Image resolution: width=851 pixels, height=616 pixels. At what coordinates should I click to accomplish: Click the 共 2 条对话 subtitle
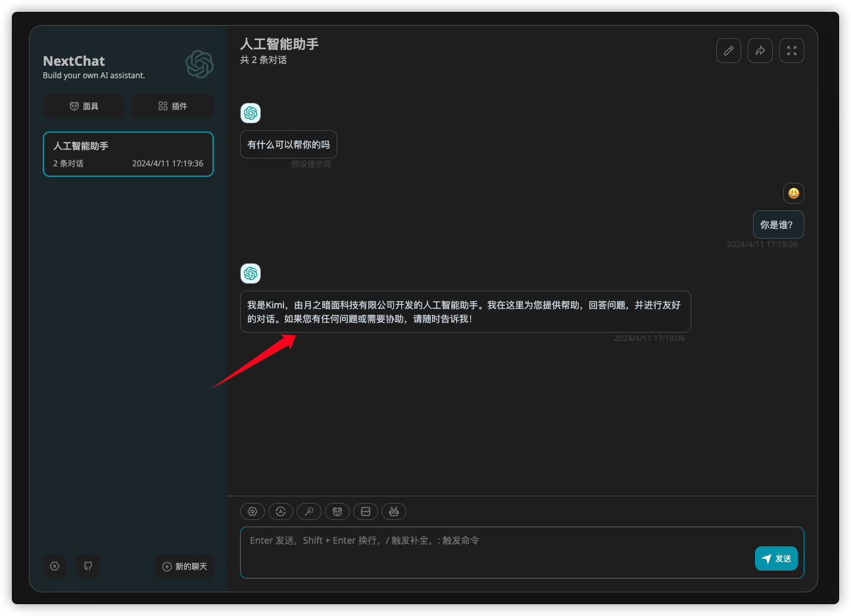(x=263, y=60)
